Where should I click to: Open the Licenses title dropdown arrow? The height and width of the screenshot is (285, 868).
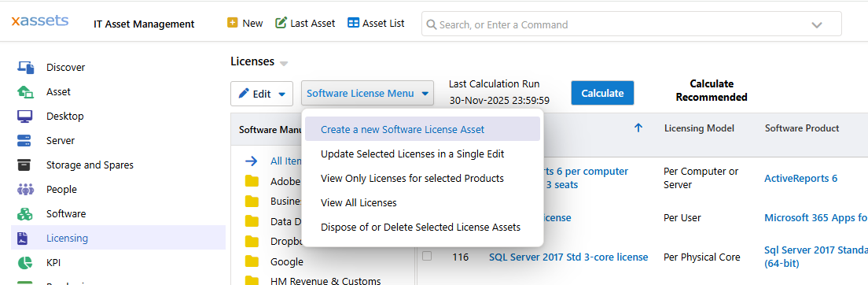click(x=284, y=63)
